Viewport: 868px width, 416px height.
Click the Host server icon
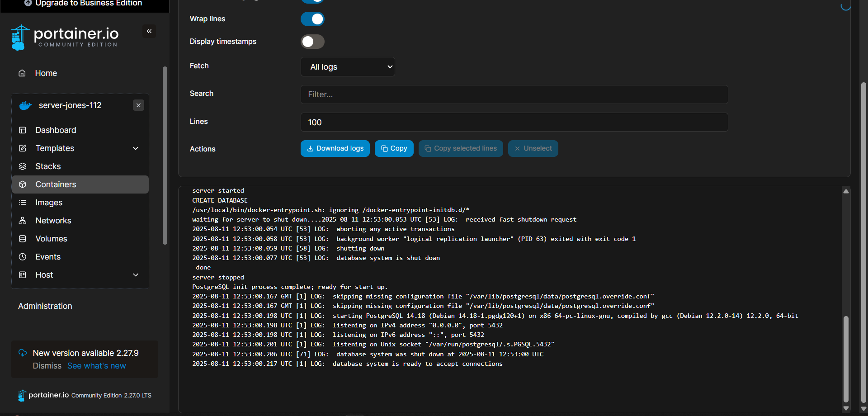23,275
